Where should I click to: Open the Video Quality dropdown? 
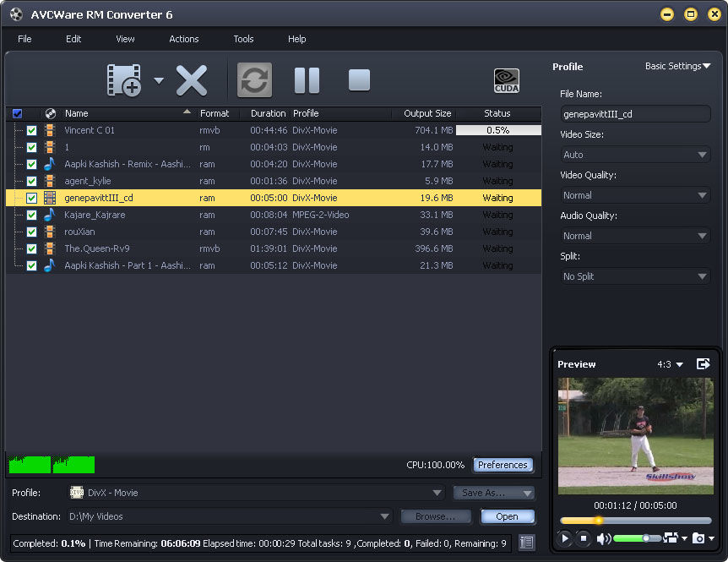(635, 195)
